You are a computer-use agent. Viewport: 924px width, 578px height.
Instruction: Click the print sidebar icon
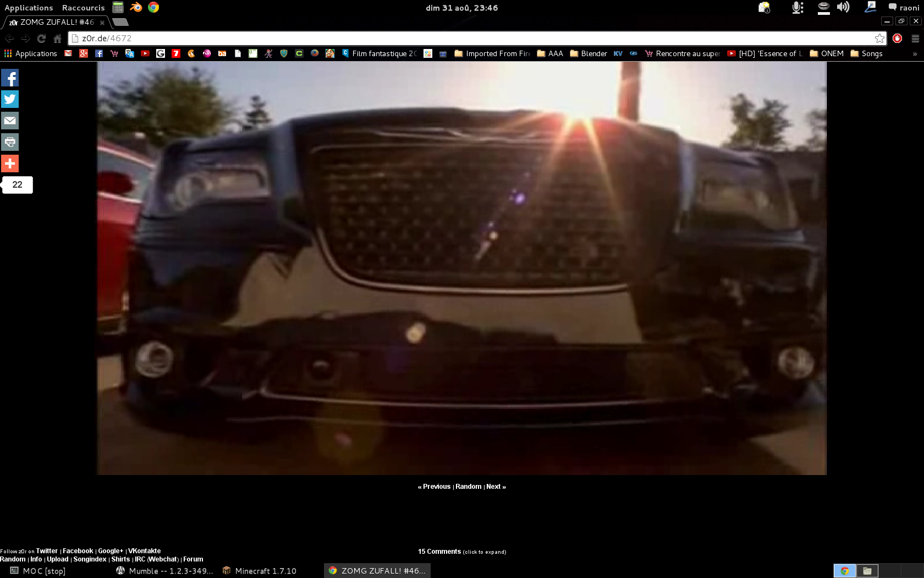click(x=10, y=142)
